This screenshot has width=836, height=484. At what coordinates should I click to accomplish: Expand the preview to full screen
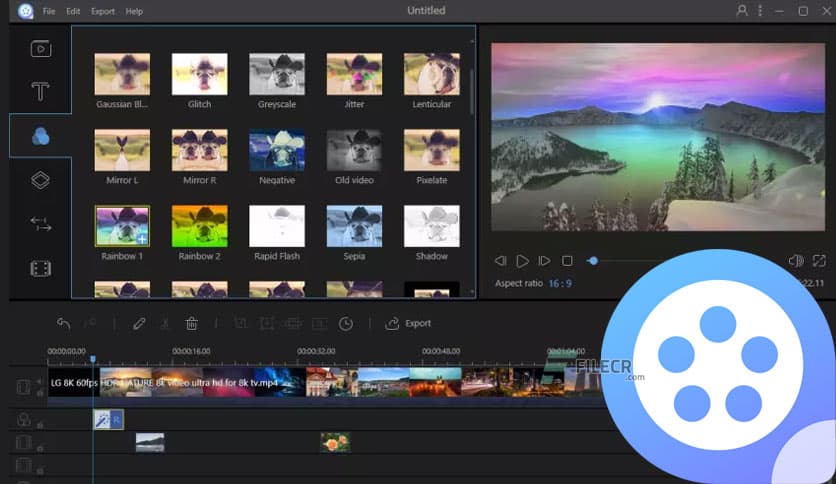pyautogui.click(x=819, y=261)
